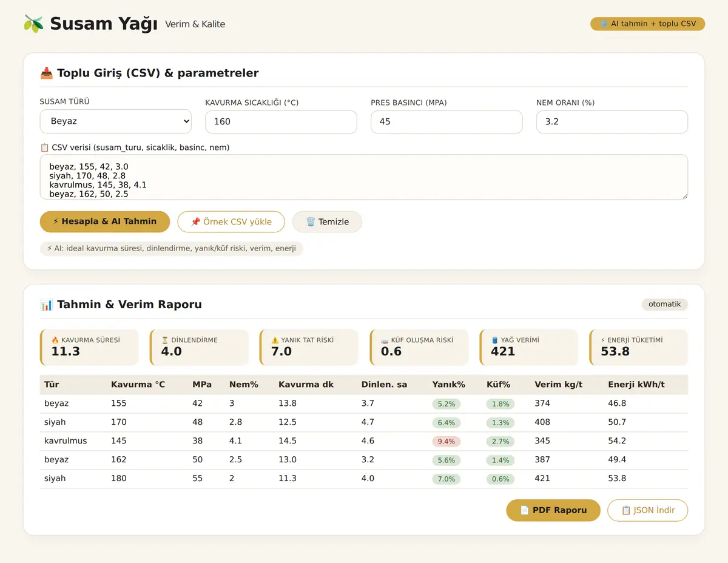Click the Kavurma dk value 13.8
This screenshot has width=728, height=563.
tap(288, 403)
